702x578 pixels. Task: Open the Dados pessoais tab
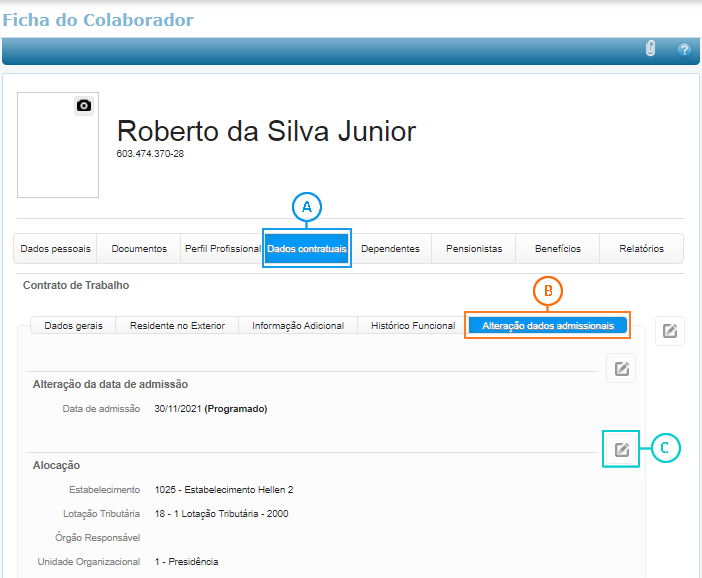click(x=56, y=249)
